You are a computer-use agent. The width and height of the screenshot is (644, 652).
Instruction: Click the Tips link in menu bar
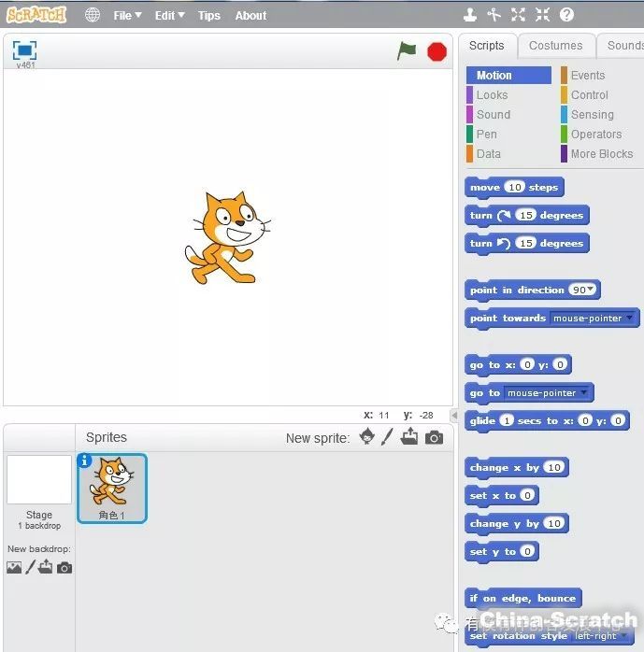tap(209, 16)
